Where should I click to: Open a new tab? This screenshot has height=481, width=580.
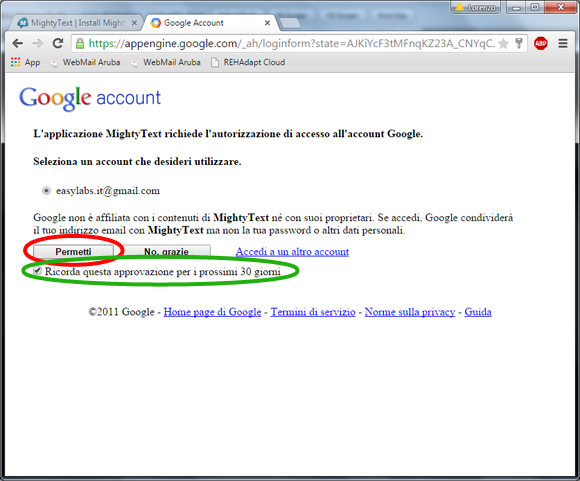coord(290,23)
